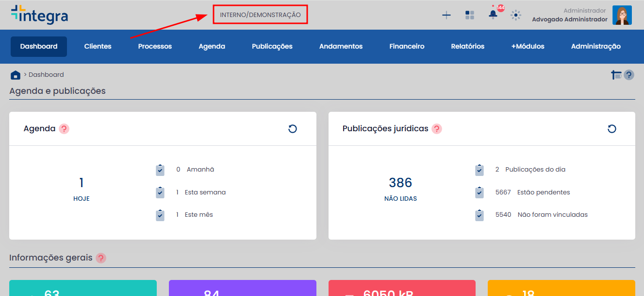The image size is (644, 296).
Task: Expand the Relatórios menu
Action: click(467, 47)
